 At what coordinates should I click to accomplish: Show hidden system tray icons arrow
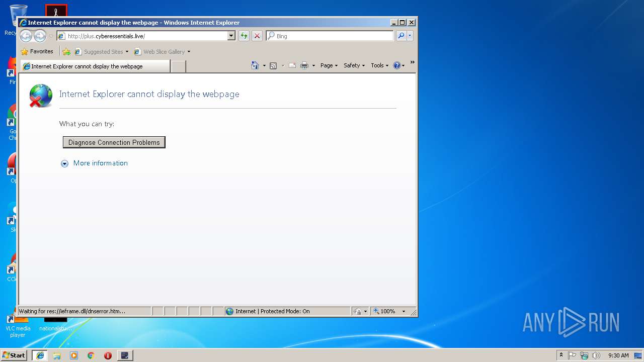[x=561, y=355]
